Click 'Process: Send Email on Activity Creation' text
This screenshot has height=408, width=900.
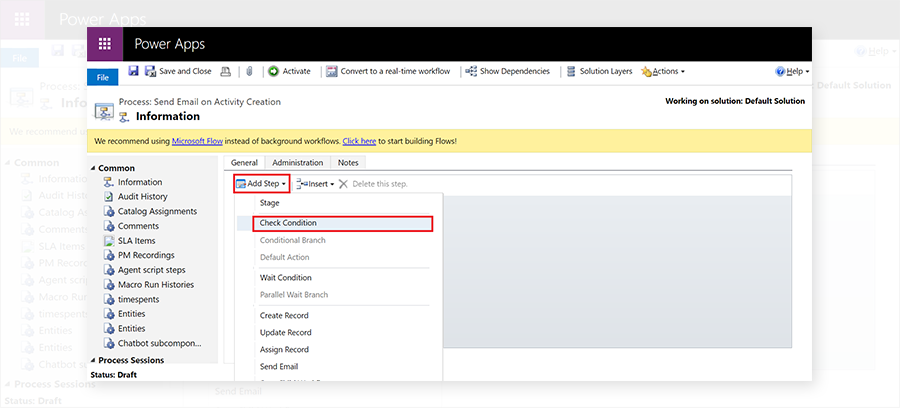click(x=200, y=102)
